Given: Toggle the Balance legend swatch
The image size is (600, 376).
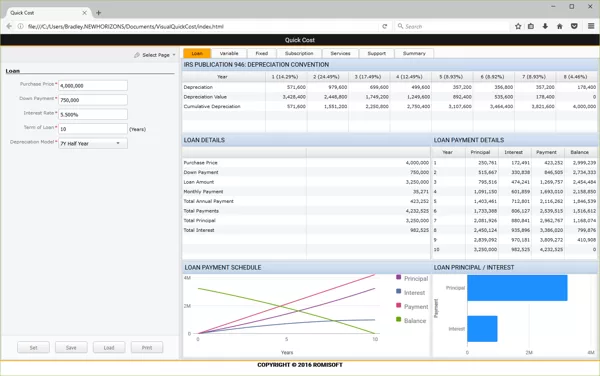Looking at the screenshot, I should (398, 319).
